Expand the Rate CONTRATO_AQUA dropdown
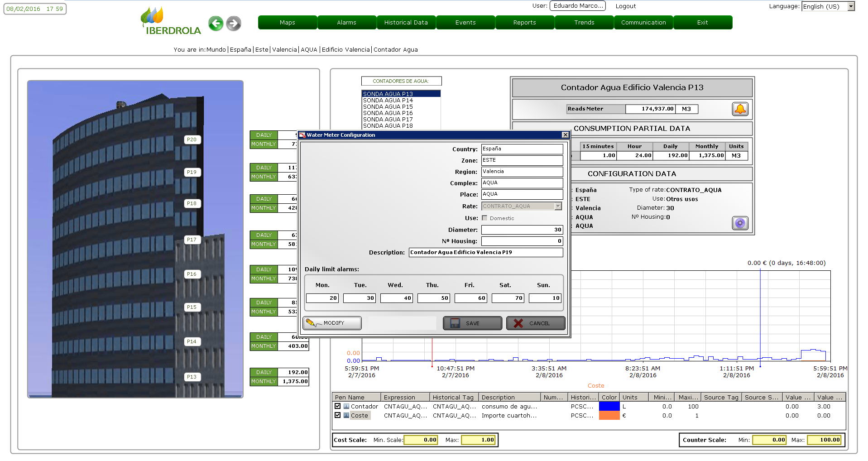The width and height of the screenshot is (868, 461). (x=558, y=206)
